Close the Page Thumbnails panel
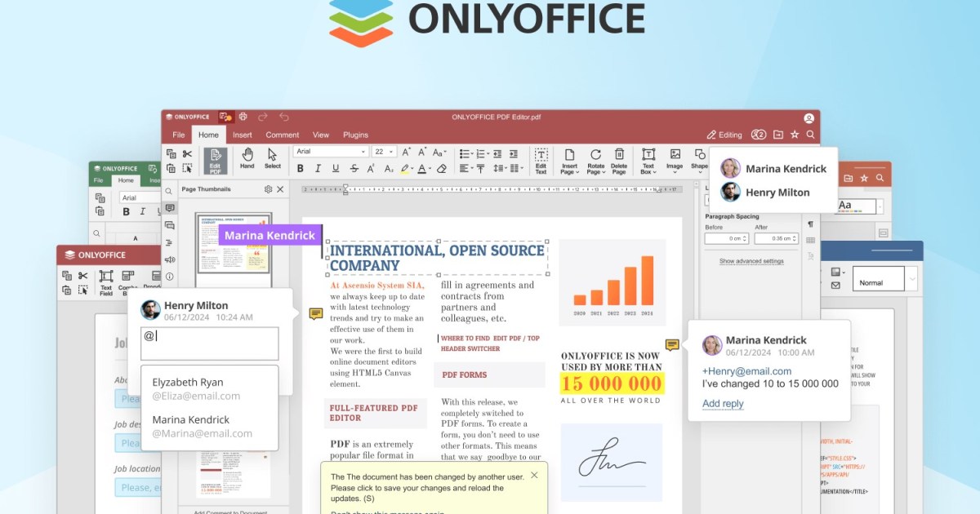The image size is (980, 514). (280, 189)
